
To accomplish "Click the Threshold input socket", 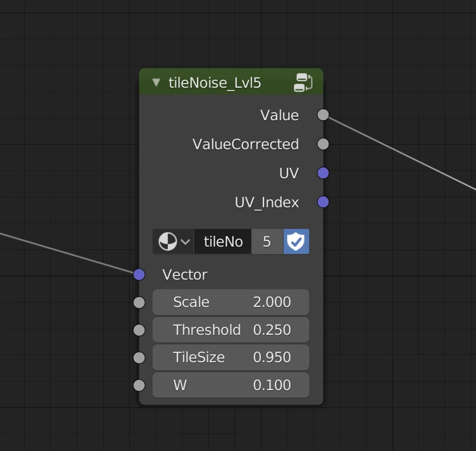I will [x=139, y=330].
